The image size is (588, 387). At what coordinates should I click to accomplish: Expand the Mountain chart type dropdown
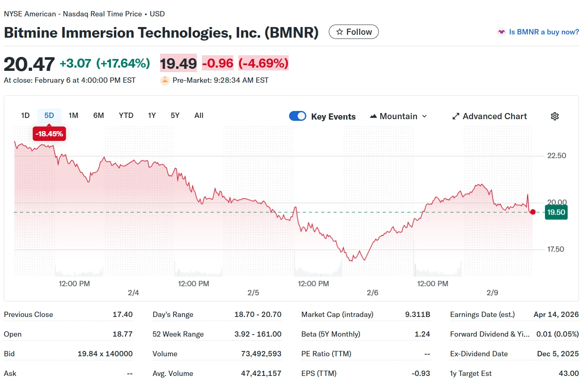coord(398,116)
